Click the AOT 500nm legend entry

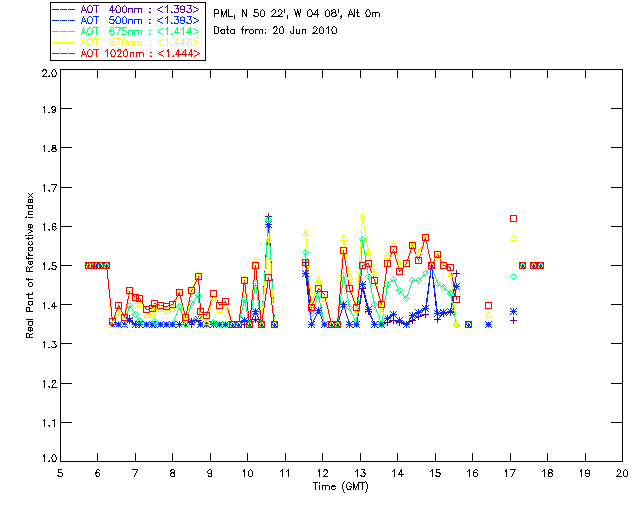[127, 20]
